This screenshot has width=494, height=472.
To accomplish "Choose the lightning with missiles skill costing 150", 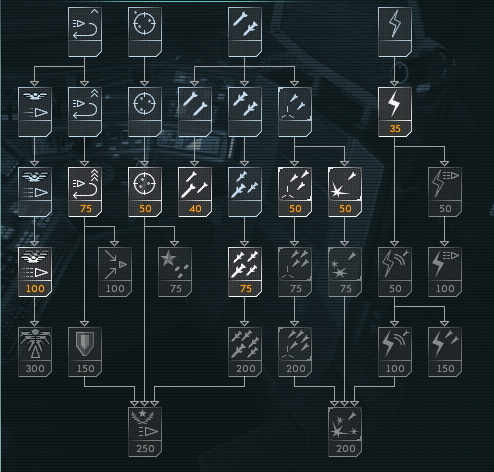I will click(445, 352).
